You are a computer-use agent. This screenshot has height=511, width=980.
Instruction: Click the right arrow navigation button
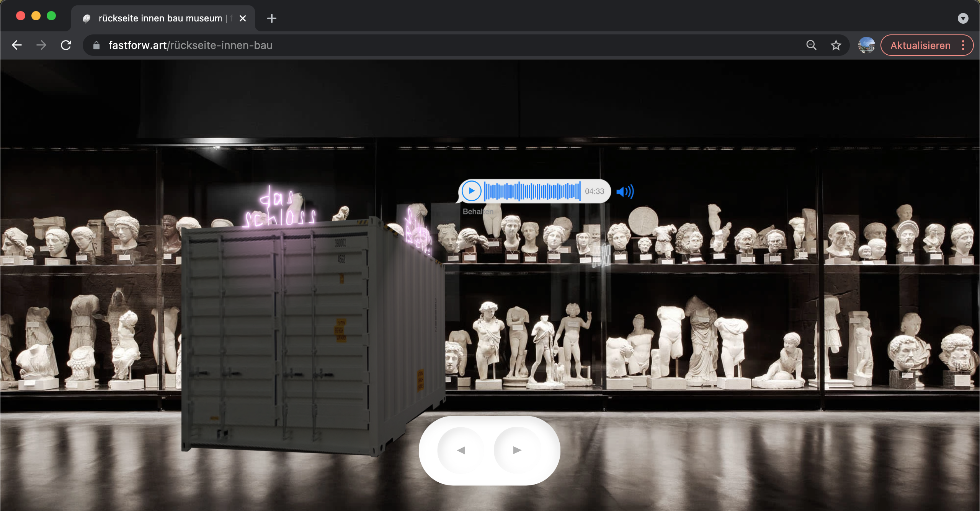(x=517, y=450)
